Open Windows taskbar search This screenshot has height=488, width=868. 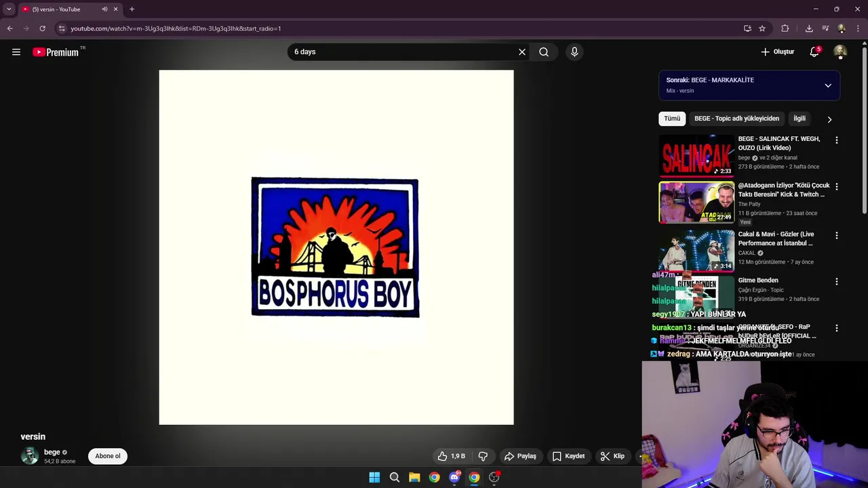click(x=394, y=477)
